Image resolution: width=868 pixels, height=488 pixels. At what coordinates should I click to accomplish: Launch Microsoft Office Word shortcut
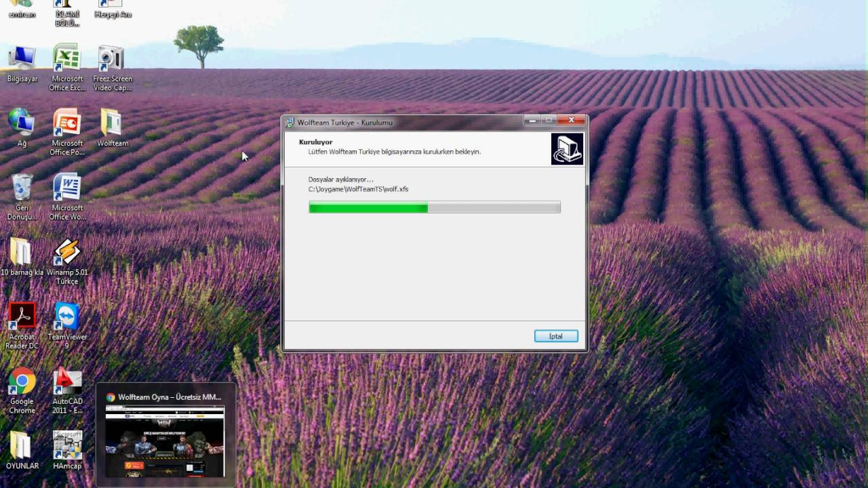click(x=67, y=197)
